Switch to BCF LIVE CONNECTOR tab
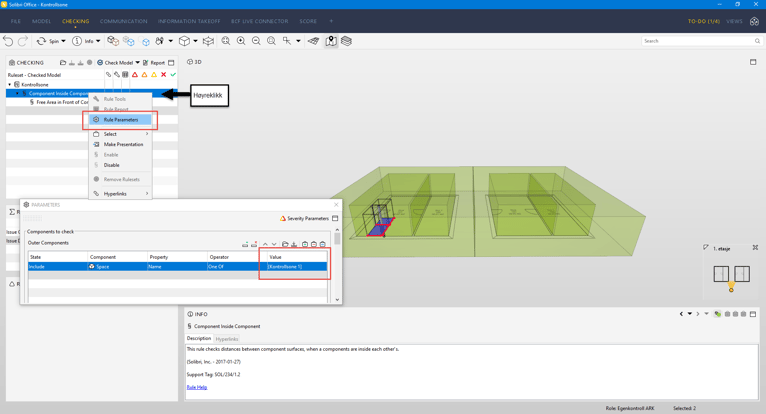This screenshot has width=766, height=414. coord(259,22)
